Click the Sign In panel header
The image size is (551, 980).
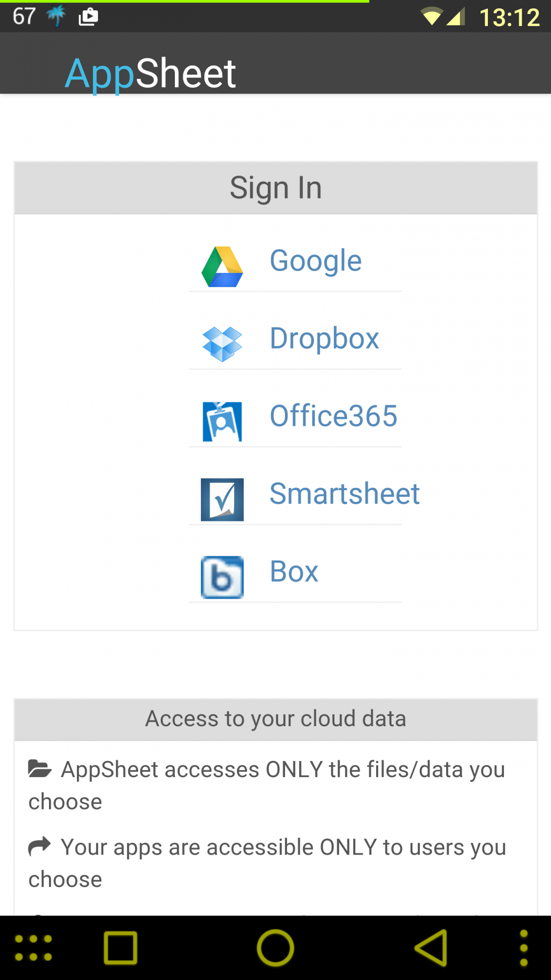click(276, 188)
